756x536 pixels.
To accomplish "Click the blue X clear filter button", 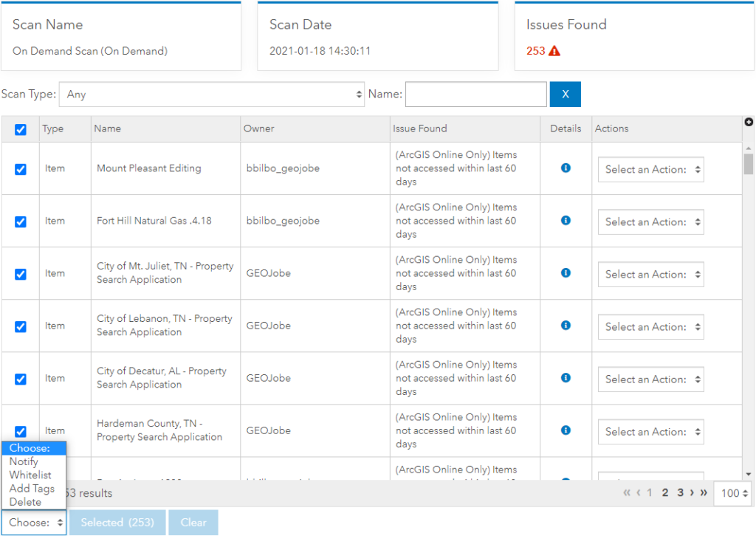I will [565, 95].
